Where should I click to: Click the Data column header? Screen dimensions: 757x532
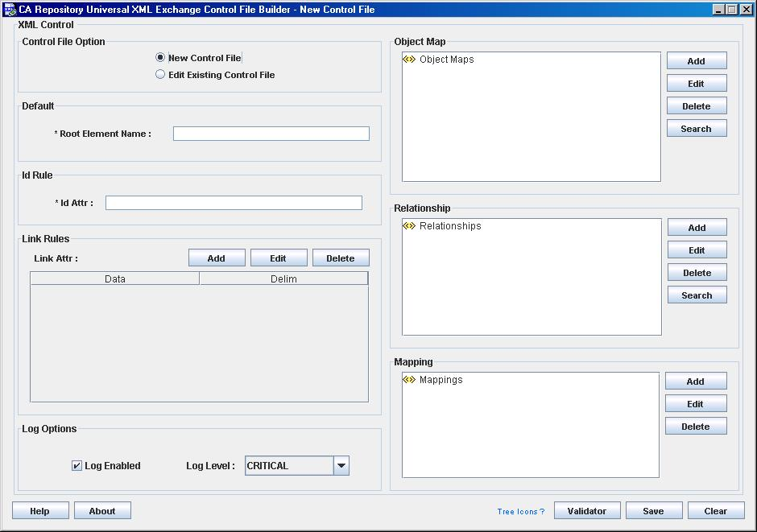[115, 279]
